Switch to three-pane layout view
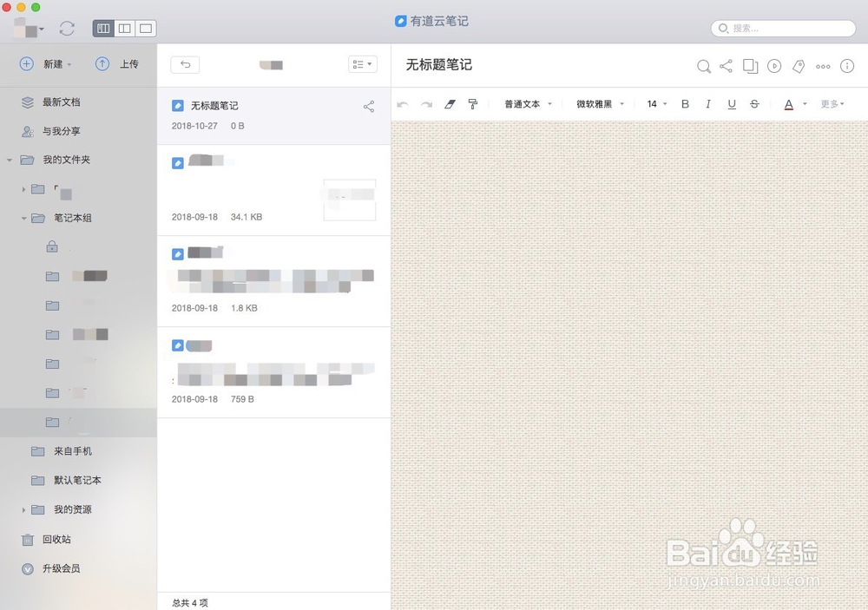The width and height of the screenshot is (868, 610). coord(103,28)
